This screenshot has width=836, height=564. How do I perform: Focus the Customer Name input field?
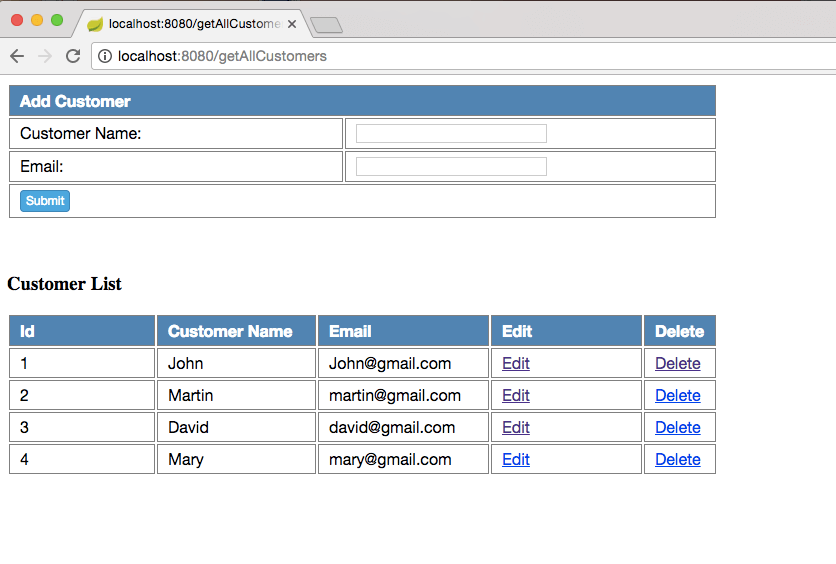451,134
